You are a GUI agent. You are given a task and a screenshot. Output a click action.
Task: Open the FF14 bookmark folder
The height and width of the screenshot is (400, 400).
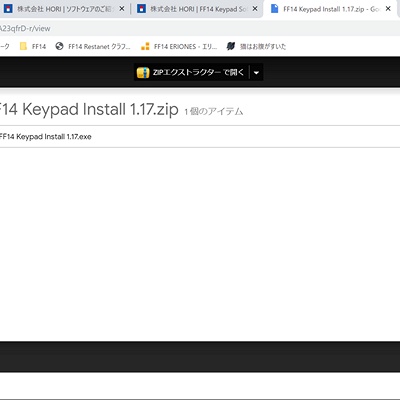pos(33,46)
